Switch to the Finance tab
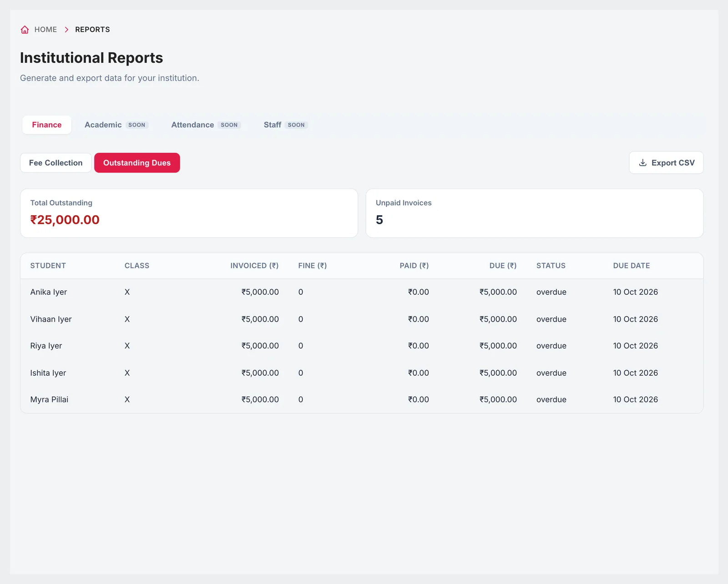This screenshot has width=728, height=584. pos(47,125)
